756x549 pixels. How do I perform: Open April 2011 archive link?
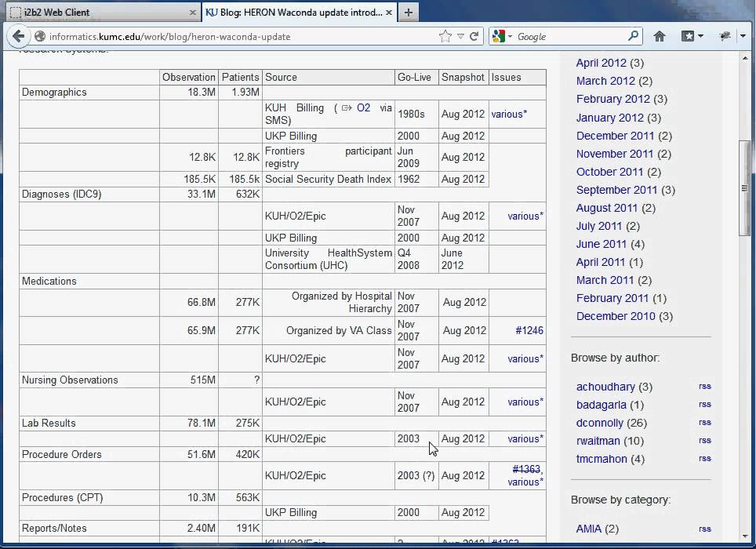coord(601,262)
